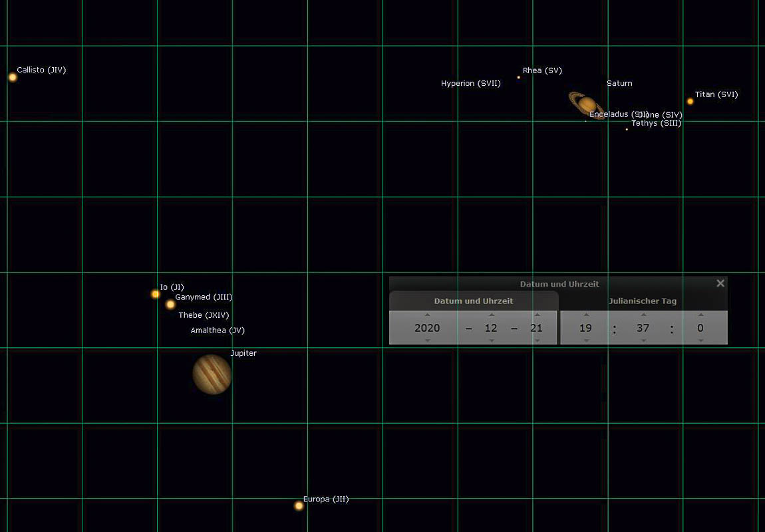
Task: Lower the minutes with the down arrow
Action: click(643, 340)
